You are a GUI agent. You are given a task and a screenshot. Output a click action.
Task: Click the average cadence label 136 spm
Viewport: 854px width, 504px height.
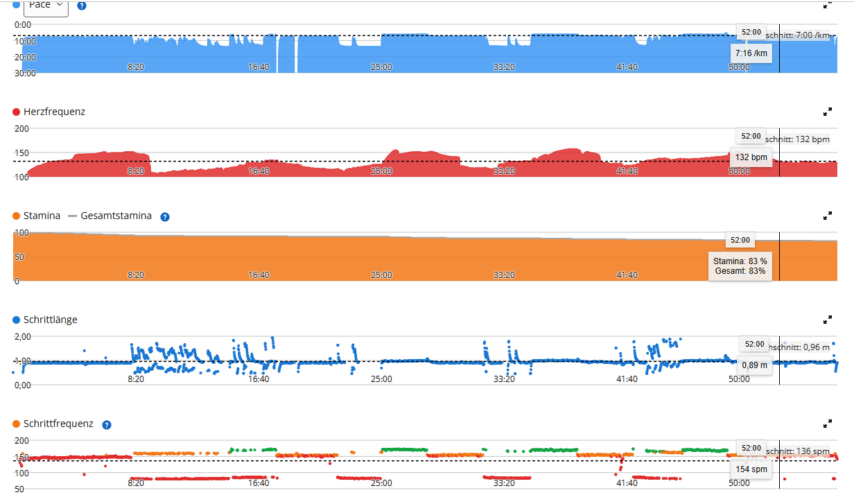click(797, 451)
